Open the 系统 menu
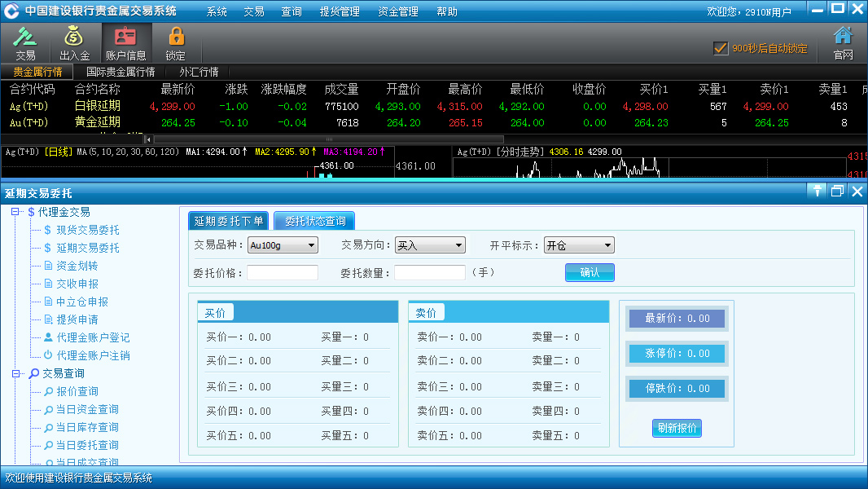868x489 pixels. (217, 11)
